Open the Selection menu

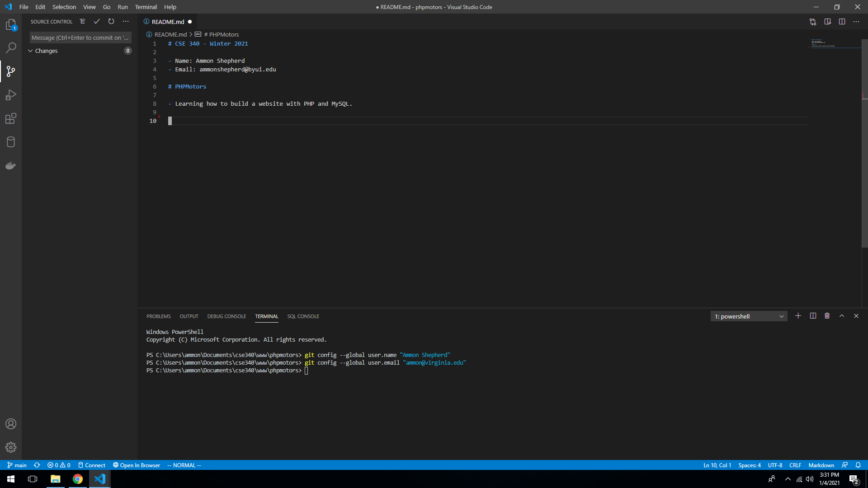(64, 7)
